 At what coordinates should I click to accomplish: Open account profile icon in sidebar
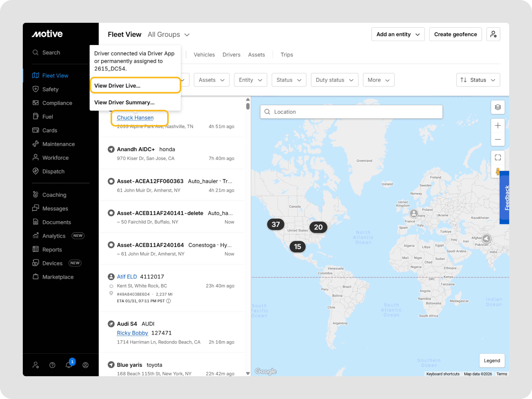(85, 365)
